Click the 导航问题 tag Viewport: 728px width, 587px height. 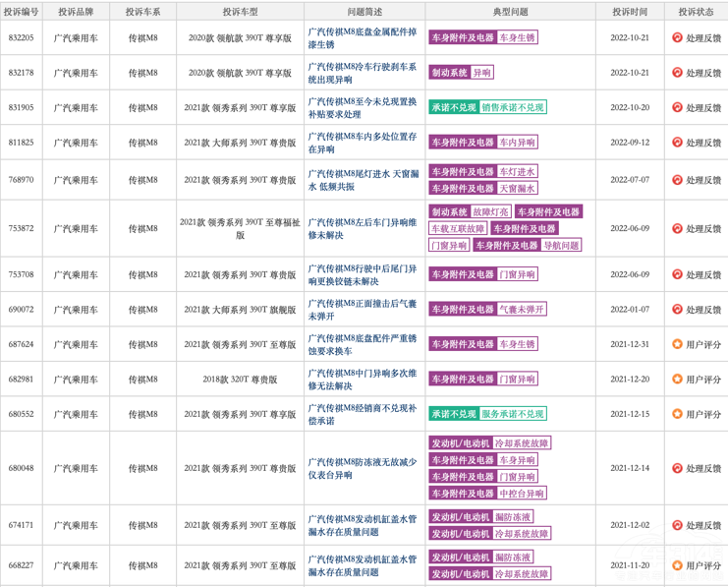click(x=561, y=245)
